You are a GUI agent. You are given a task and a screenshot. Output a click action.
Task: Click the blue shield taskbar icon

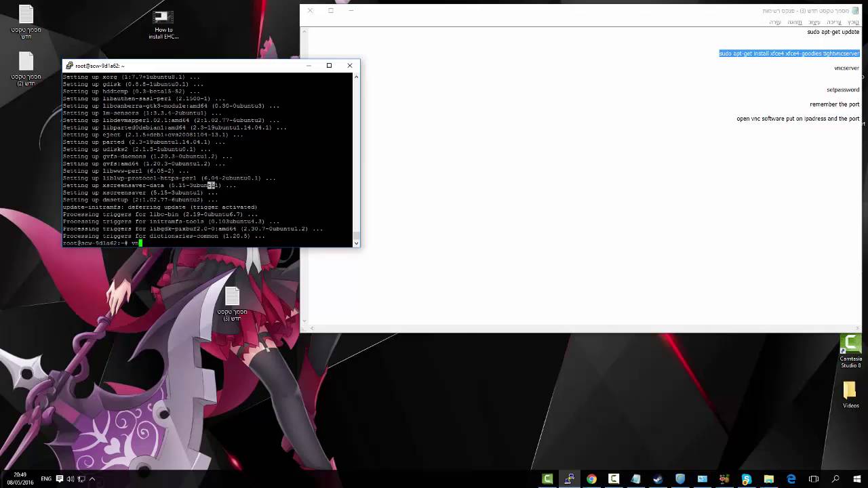(680, 479)
